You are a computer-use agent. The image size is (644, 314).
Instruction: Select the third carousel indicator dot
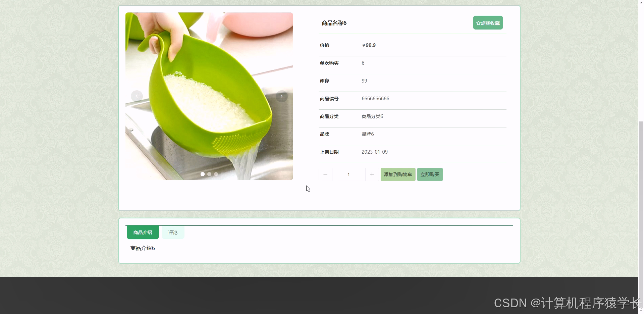pos(216,174)
